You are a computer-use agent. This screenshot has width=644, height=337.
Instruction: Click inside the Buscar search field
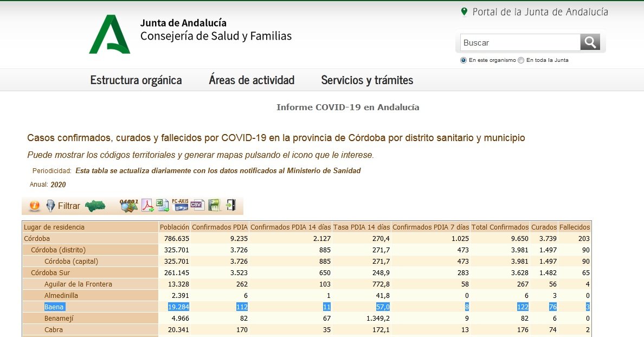(519, 42)
